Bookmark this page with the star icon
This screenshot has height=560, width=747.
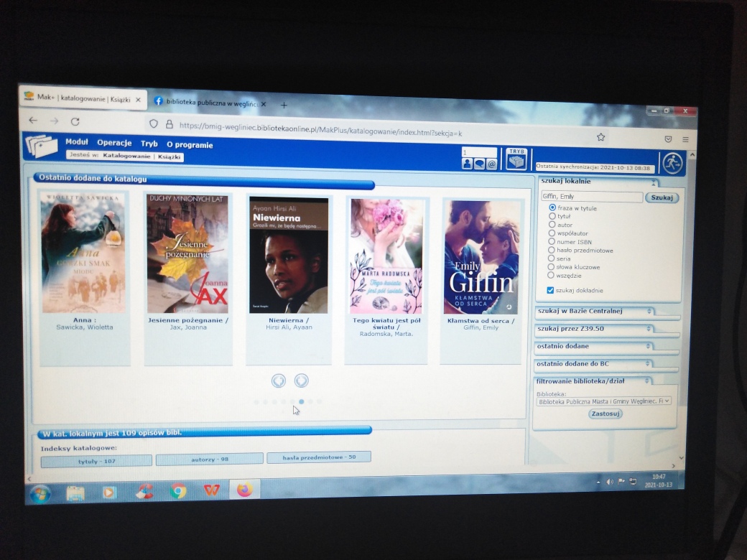click(x=600, y=137)
